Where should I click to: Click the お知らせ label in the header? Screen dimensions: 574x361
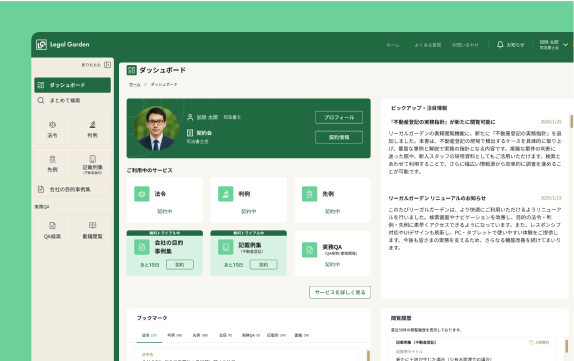(x=515, y=45)
